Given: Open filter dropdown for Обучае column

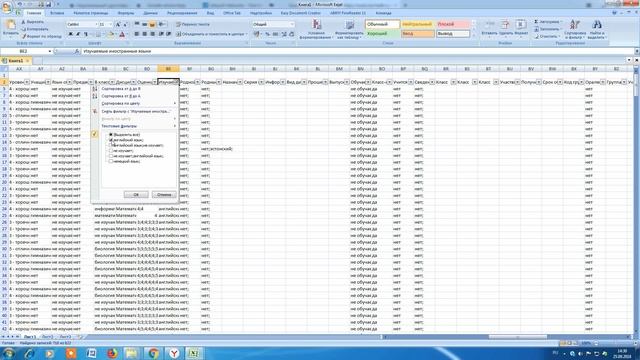Looking at the screenshot, I should tap(368, 82).
